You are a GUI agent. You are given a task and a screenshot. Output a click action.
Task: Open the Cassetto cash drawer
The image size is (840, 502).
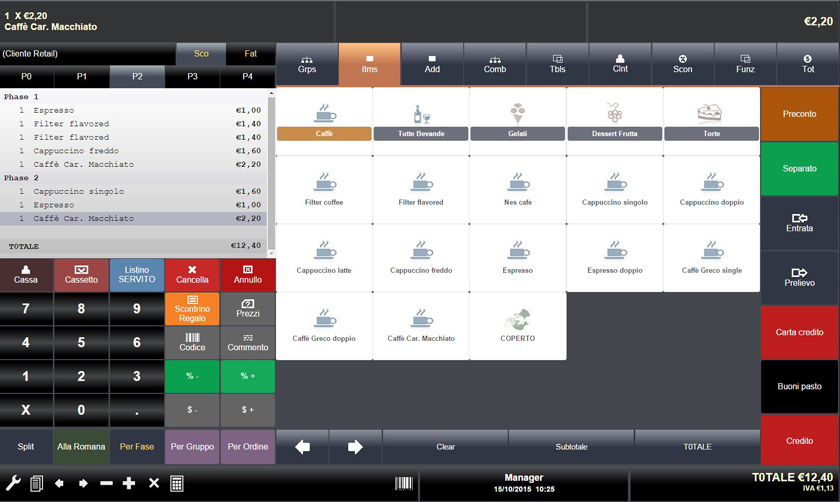click(x=81, y=275)
